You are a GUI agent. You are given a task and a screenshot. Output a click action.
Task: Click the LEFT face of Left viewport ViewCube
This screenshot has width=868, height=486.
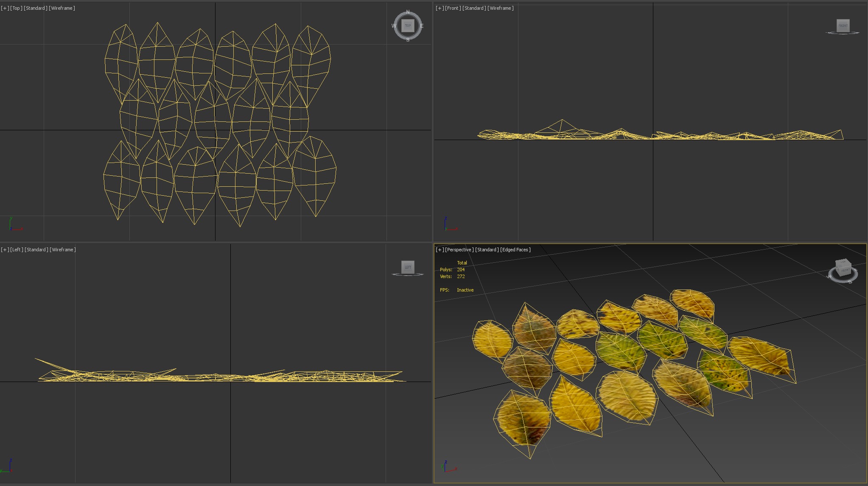click(x=408, y=267)
